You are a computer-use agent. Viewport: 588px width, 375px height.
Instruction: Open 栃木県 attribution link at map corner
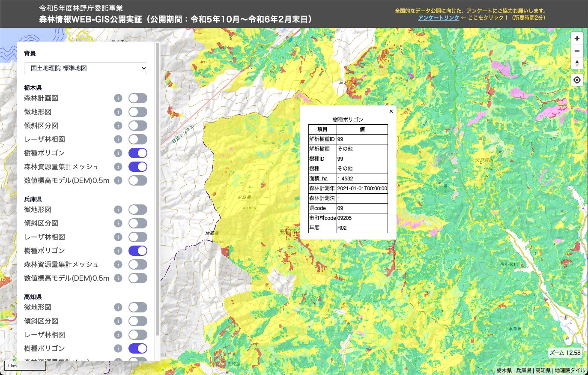click(x=504, y=371)
